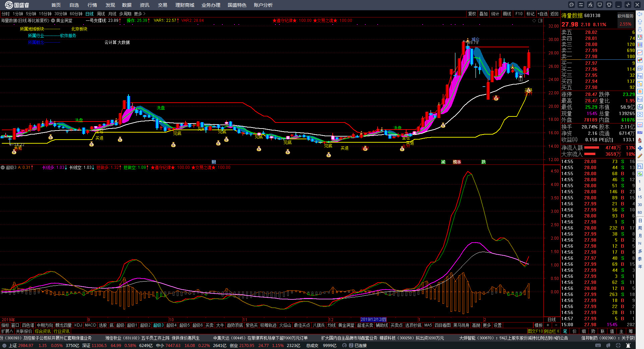Click the pencil drawing tool icon
644x349 pixels.
640,156
